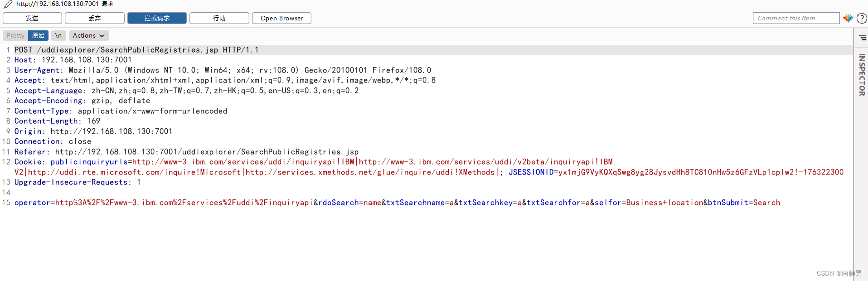The image size is (868, 281).
Task: Click the Host header value 192.168.108.130:7001
Action: pos(87,60)
